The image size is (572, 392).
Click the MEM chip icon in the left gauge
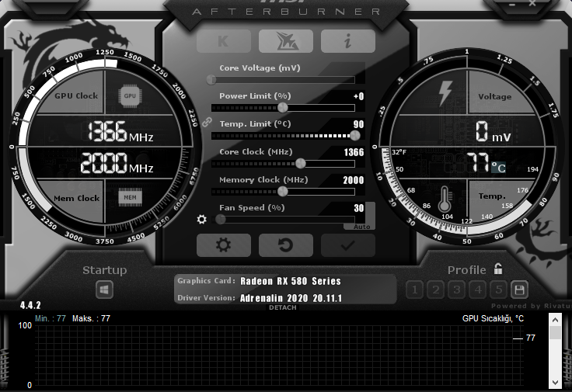coord(131,198)
